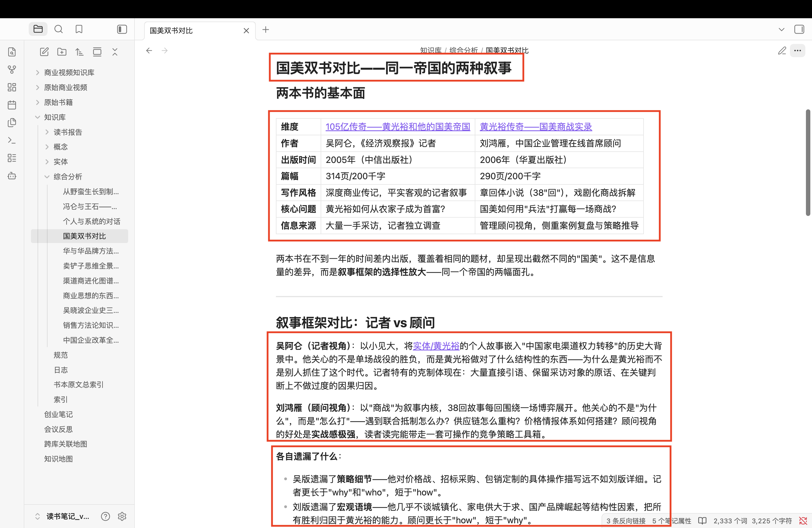Create a new note in the file explorer
The width and height of the screenshot is (812, 528).
(44, 52)
